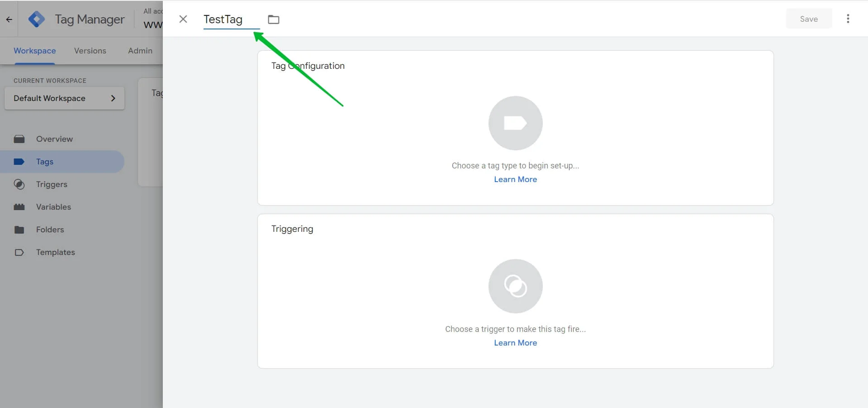
Task: Open the folder selector icon
Action: click(274, 19)
